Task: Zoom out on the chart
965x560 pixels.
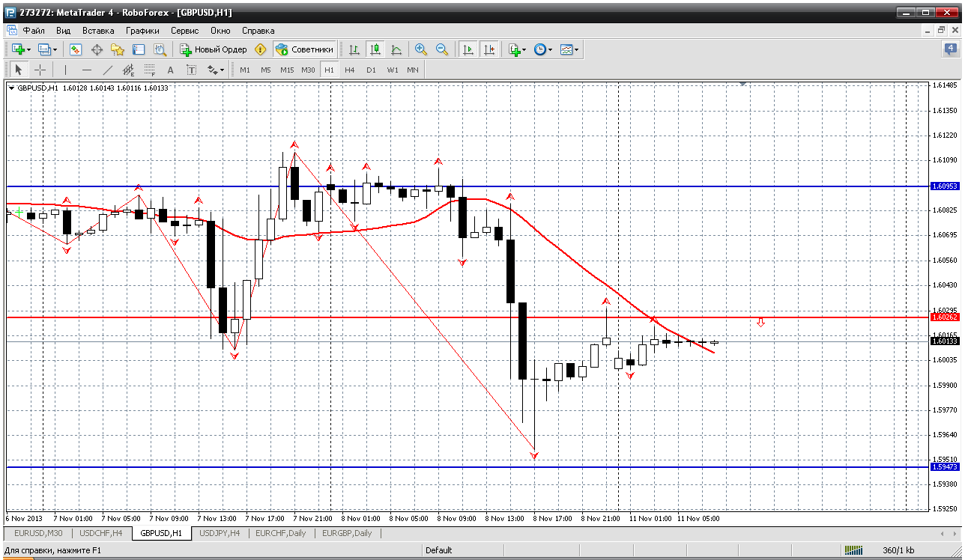Action: pyautogui.click(x=442, y=49)
